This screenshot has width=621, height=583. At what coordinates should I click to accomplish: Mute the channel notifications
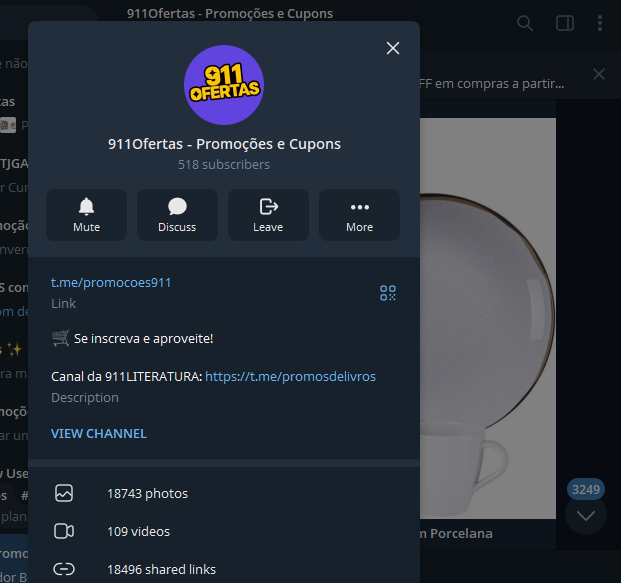pyautogui.click(x=86, y=215)
